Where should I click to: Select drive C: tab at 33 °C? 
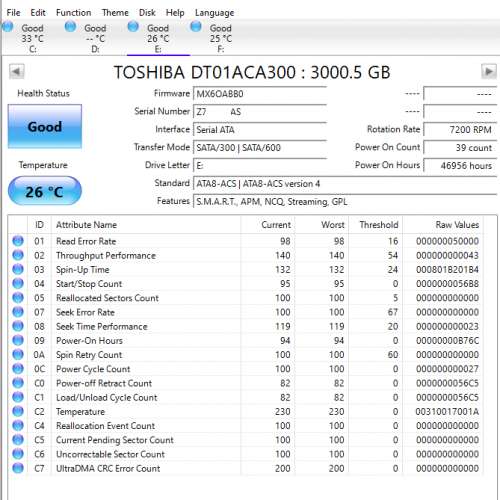(x=32, y=38)
